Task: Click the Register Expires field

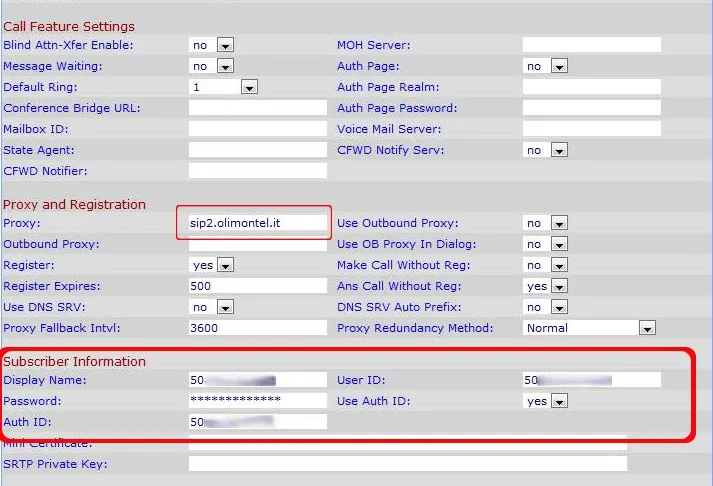Action: (257, 286)
